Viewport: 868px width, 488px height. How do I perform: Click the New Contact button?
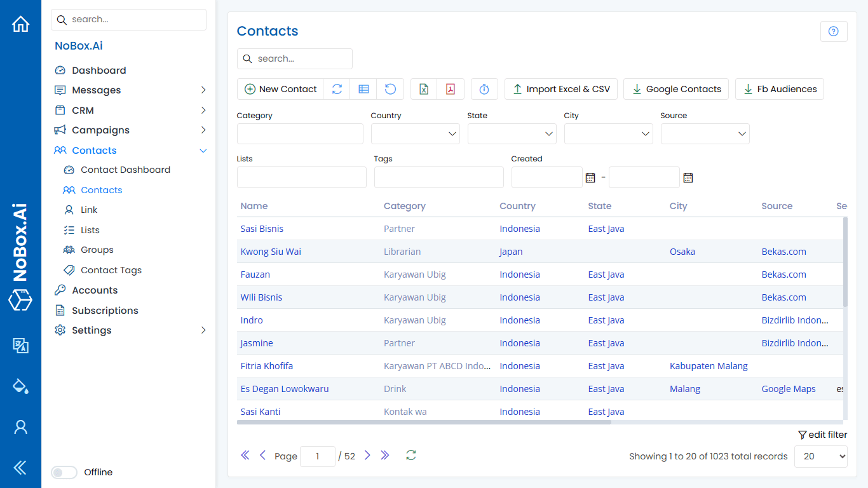coord(280,89)
